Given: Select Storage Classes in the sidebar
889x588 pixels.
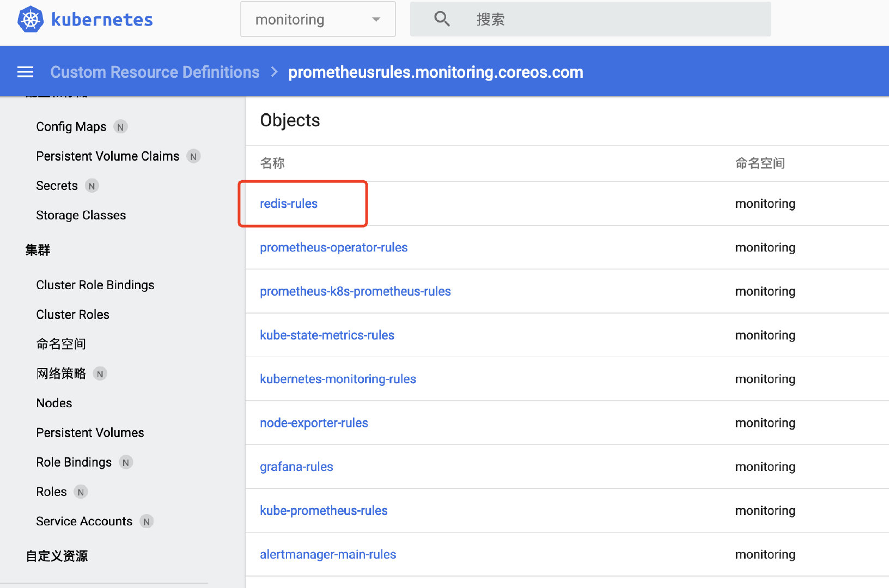Looking at the screenshot, I should (81, 215).
